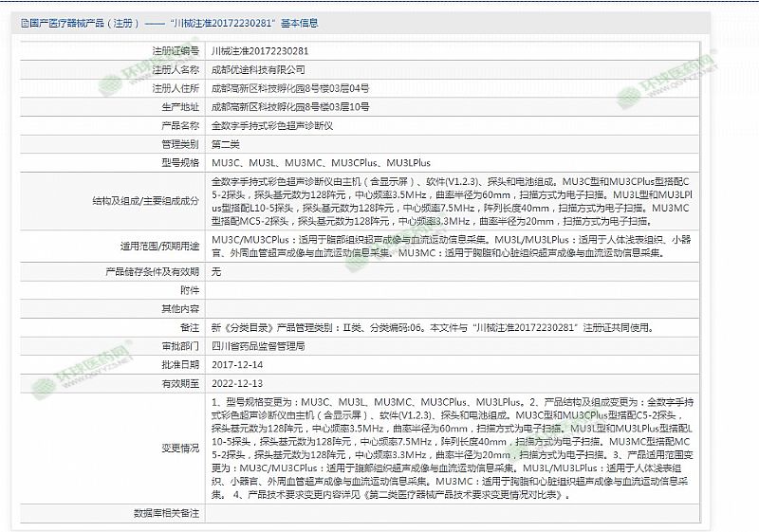Click the document icon beside page title
759x532 pixels.
click(x=10, y=22)
